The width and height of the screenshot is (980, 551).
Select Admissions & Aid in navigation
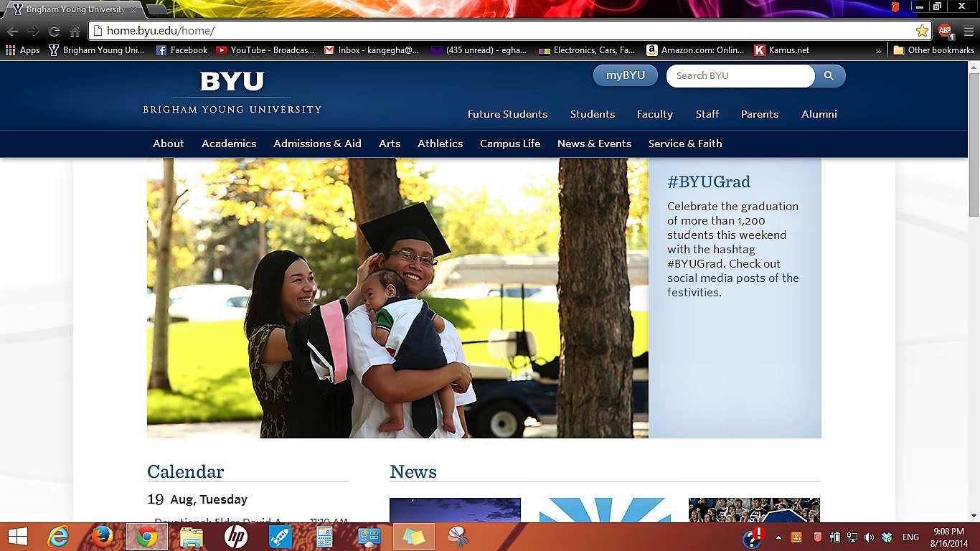[x=317, y=143]
